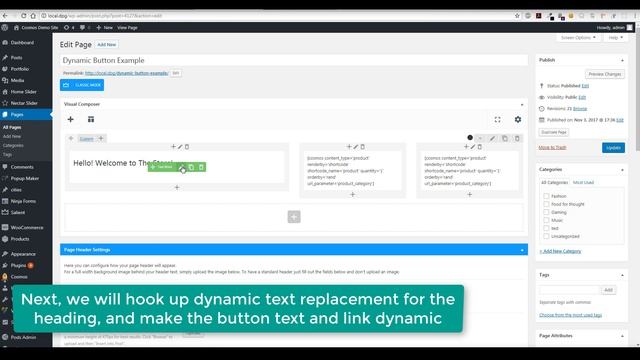Screen dimensions: 640x360
Task: Click the third column's trash icon
Action: click(x=480, y=147)
